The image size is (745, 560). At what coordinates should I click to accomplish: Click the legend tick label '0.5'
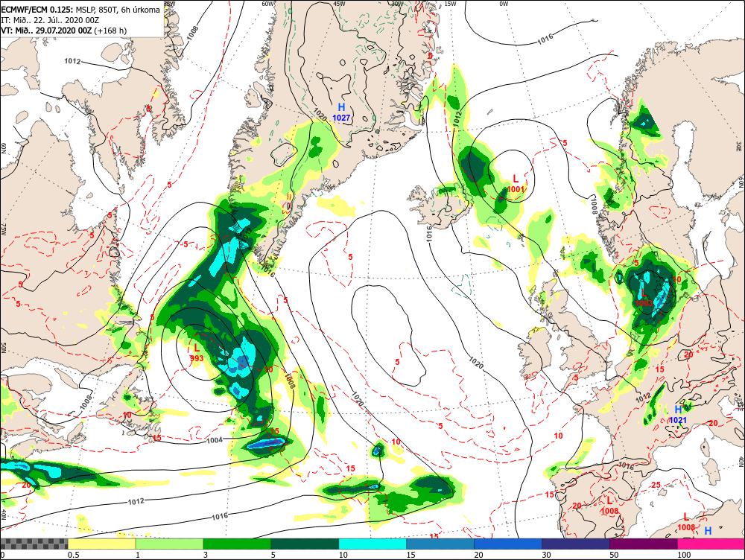point(73,555)
